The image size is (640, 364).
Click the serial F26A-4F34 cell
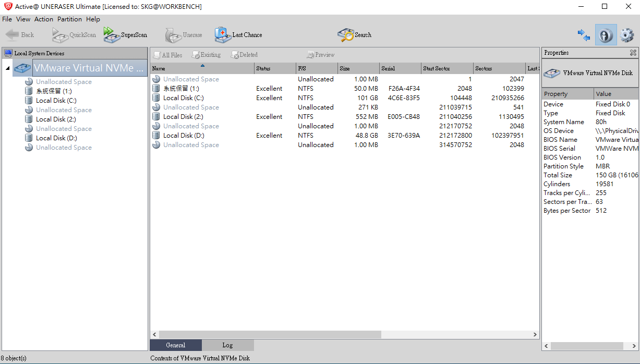tap(404, 89)
